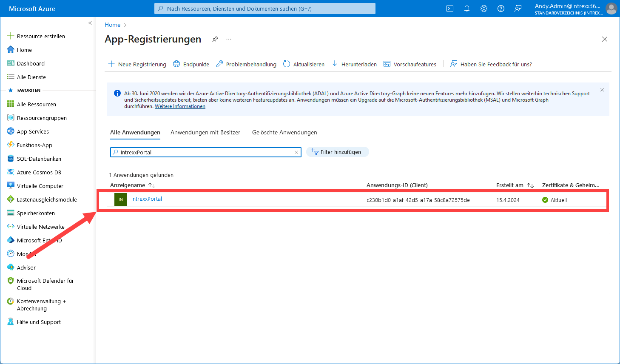The height and width of the screenshot is (364, 620).
Task: Open Ressourcengruppen icon in sidebar
Action: [x=11, y=118]
